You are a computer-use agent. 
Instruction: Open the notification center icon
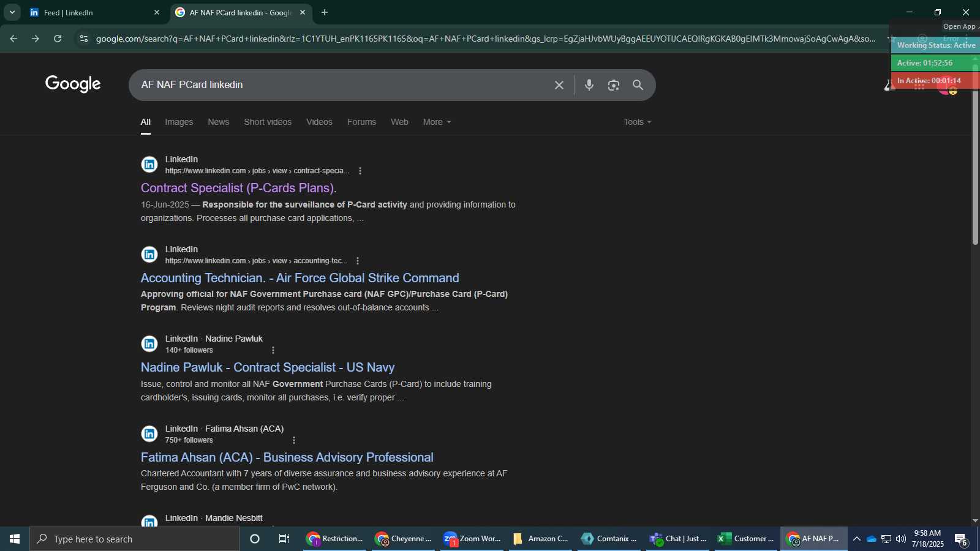pos(960,539)
